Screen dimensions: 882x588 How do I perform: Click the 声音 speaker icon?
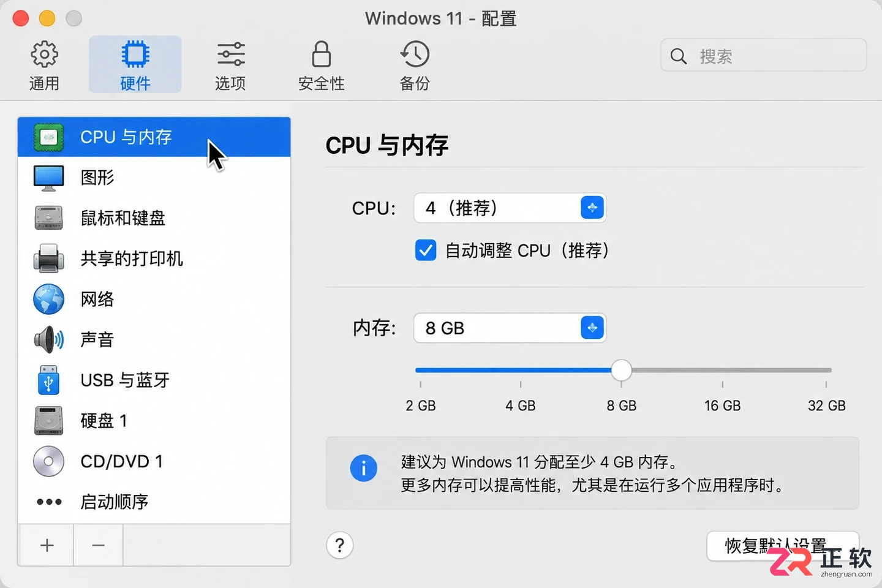tap(48, 339)
